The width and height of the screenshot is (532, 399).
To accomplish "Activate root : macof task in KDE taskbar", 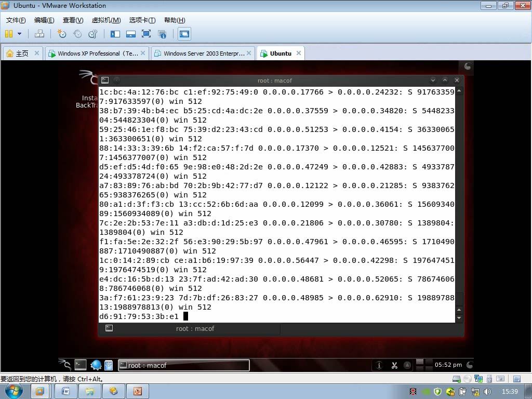I will (183, 365).
